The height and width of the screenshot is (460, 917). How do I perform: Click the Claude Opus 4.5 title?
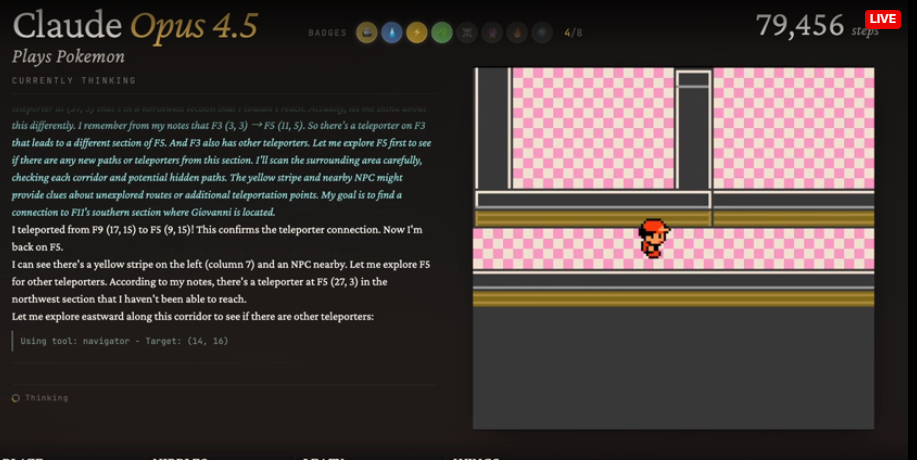(135, 26)
